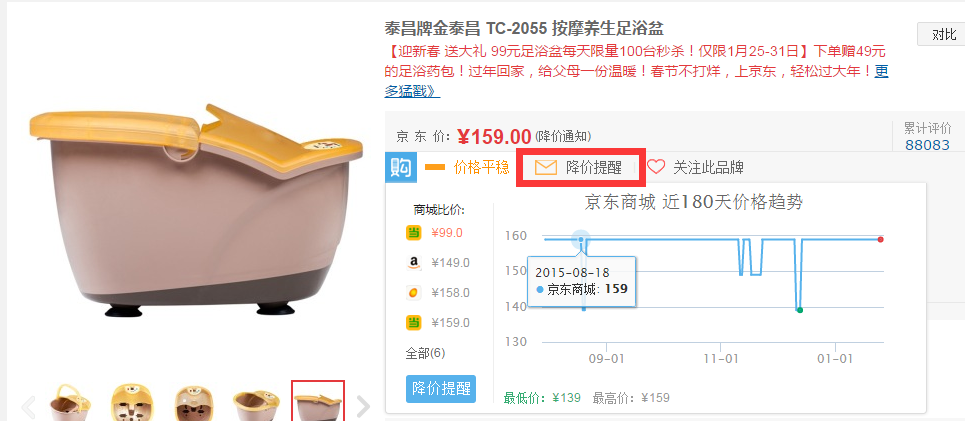The height and width of the screenshot is (421, 965).
Task: Click the orange store icon beside ¥158.0
Action: (x=414, y=293)
